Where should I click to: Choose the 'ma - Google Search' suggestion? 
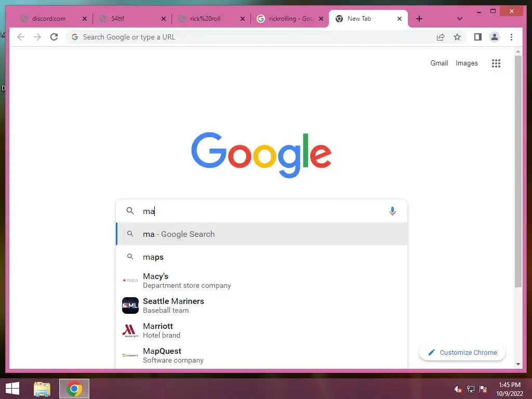tap(262, 234)
